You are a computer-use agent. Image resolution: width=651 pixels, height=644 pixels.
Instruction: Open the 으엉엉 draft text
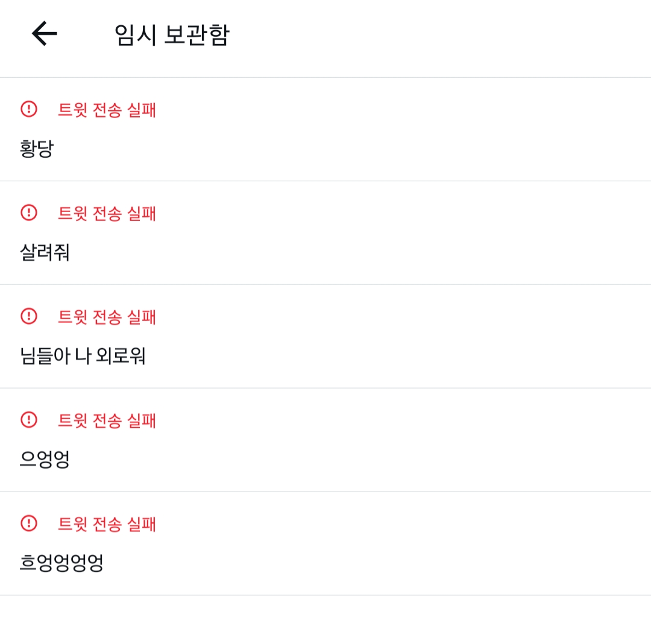coord(45,459)
